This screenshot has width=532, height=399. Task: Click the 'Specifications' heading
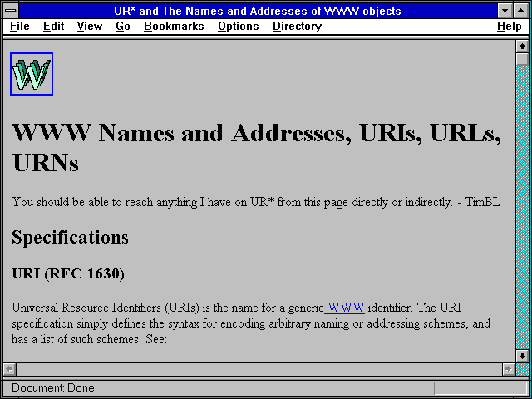(x=70, y=238)
